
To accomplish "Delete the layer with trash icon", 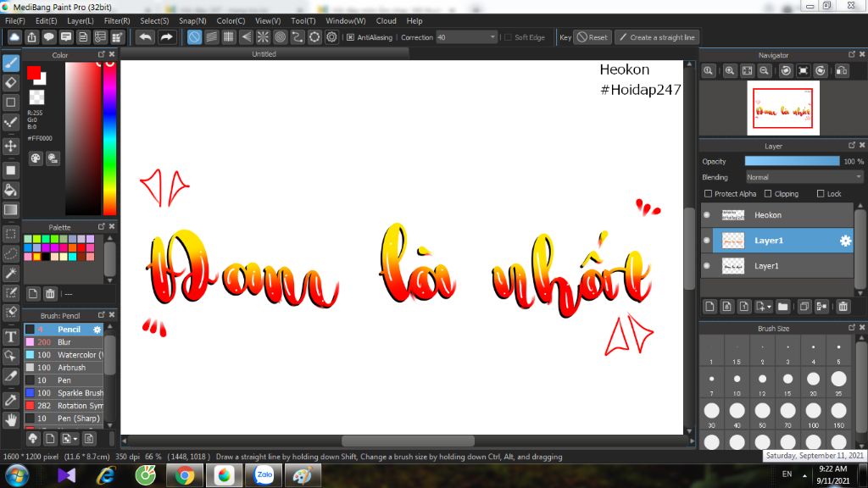I will coord(843,307).
